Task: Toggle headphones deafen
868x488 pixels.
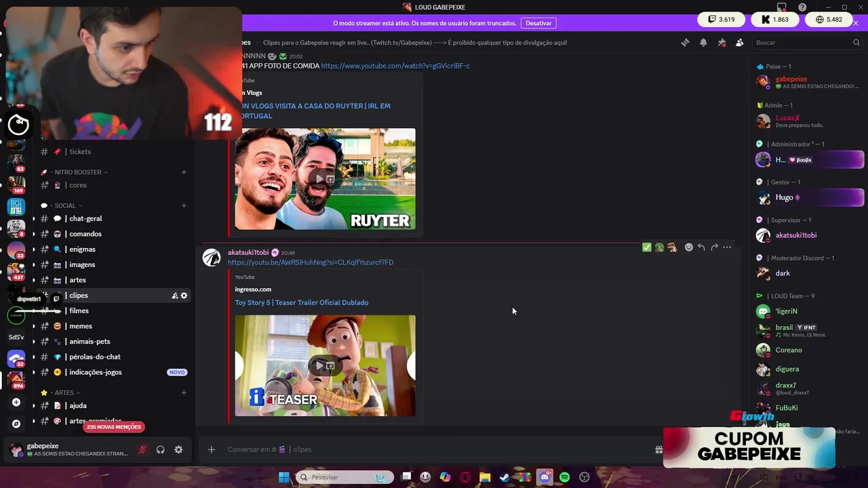Action: 161,449
